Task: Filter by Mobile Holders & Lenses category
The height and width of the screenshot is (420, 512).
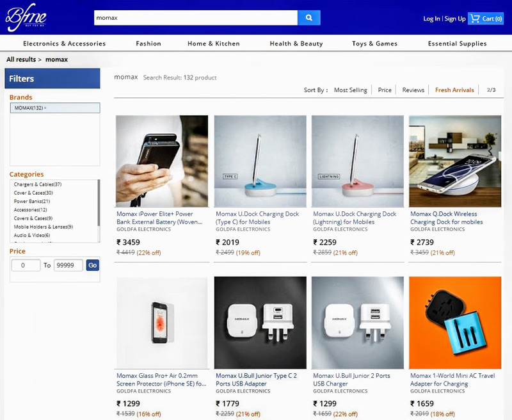Action: tap(43, 227)
